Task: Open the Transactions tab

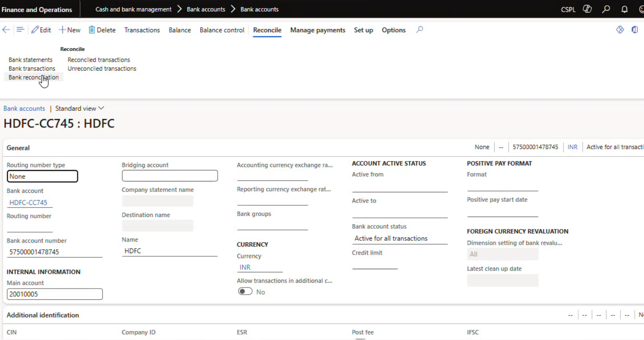Action: (142, 30)
